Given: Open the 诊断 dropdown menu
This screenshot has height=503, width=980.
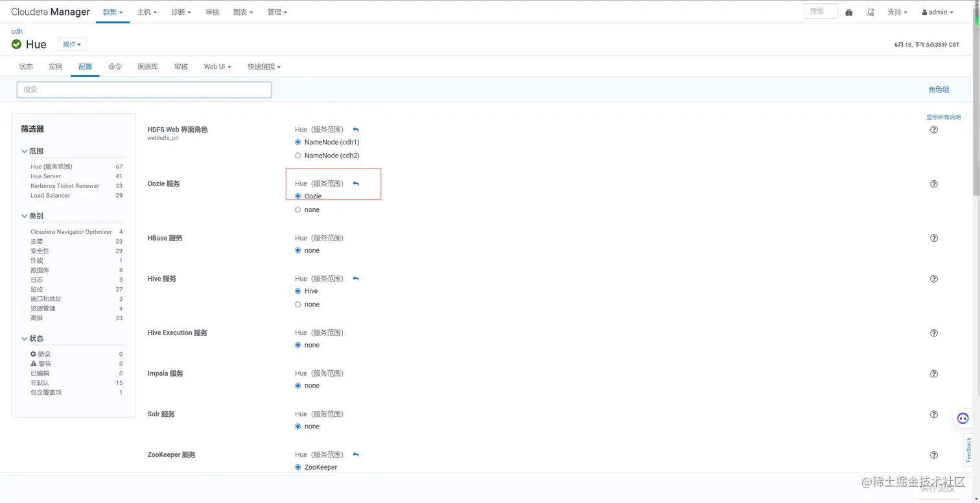Looking at the screenshot, I should [181, 12].
